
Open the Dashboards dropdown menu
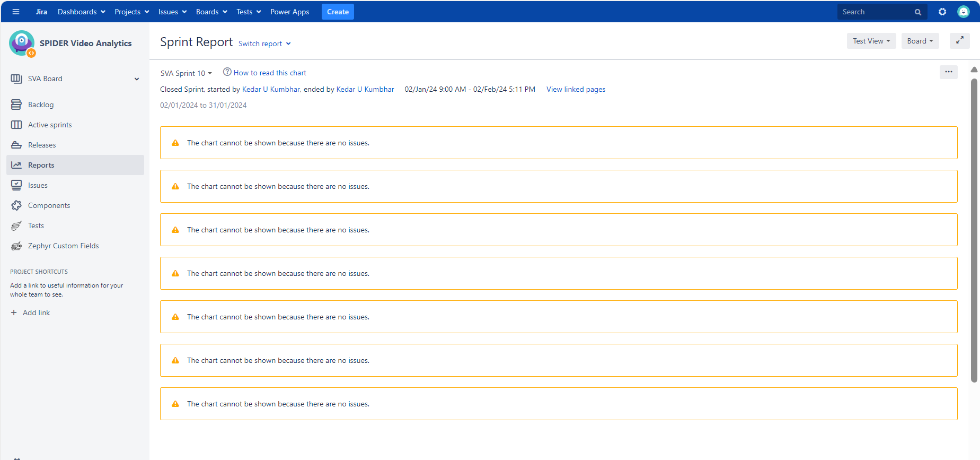82,12
